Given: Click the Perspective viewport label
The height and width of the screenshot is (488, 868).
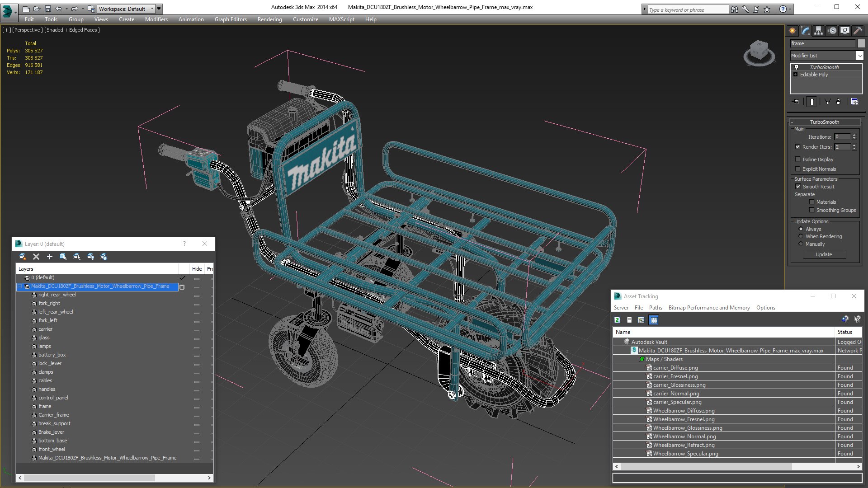Looking at the screenshot, I should 28,30.
